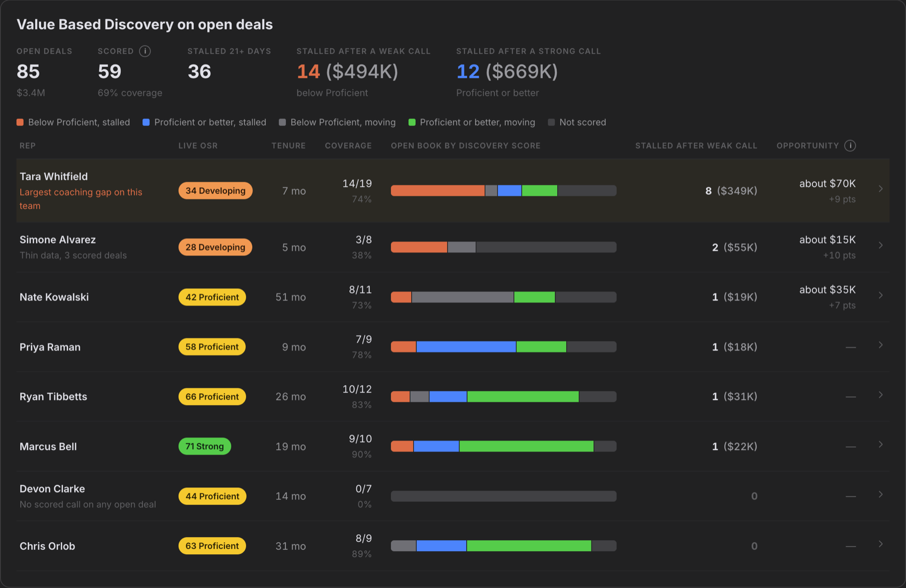Click the 71 Strong badge for Marcus Bell

click(205, 447)
